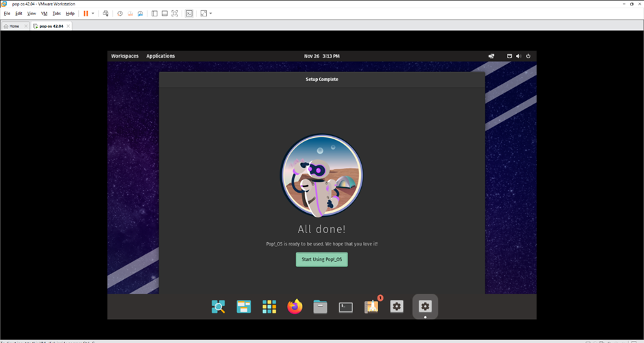This screenshot has height=343, width=644.
Task: Click VMware snapshot clock icon
Action: pos(120,14)
